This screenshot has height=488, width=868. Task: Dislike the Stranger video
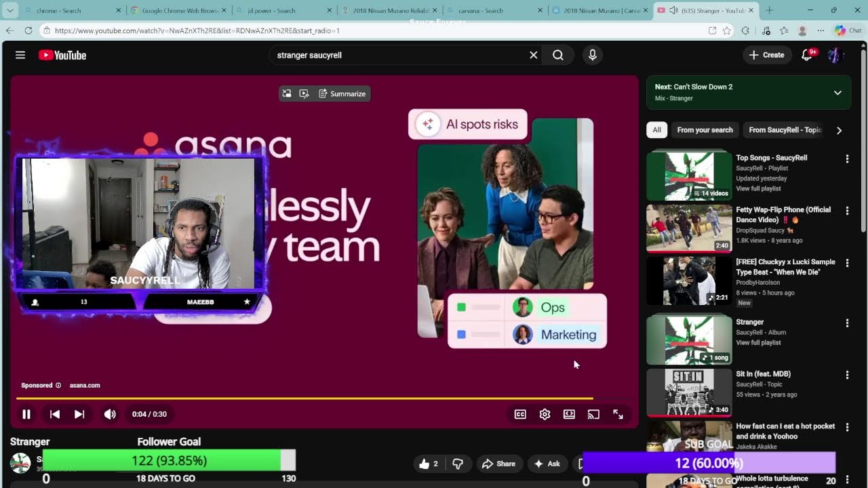pos(458,464)
